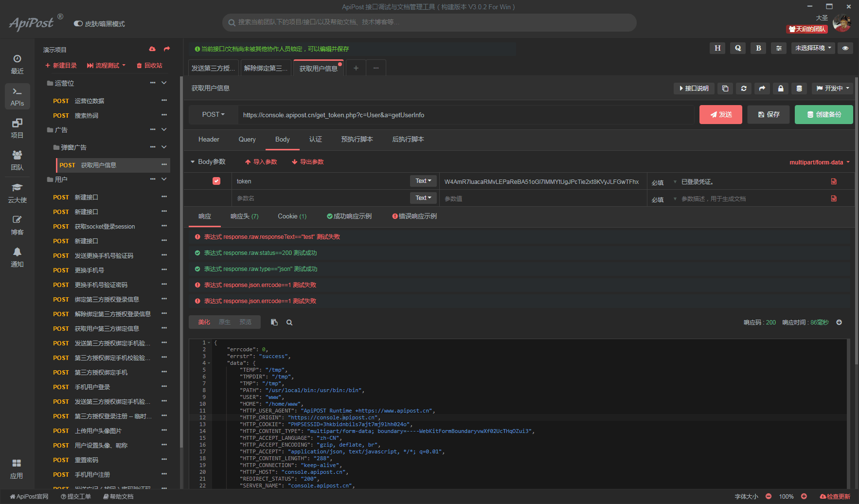Click the share arrow icon beside 演示项目
The image size is (859, 504).
167,49
